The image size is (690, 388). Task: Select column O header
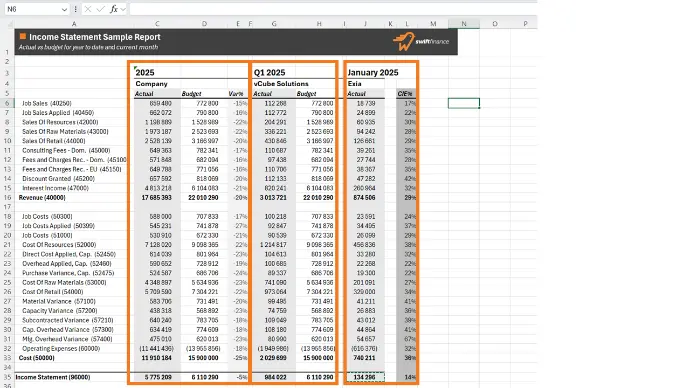coord(495,24)
